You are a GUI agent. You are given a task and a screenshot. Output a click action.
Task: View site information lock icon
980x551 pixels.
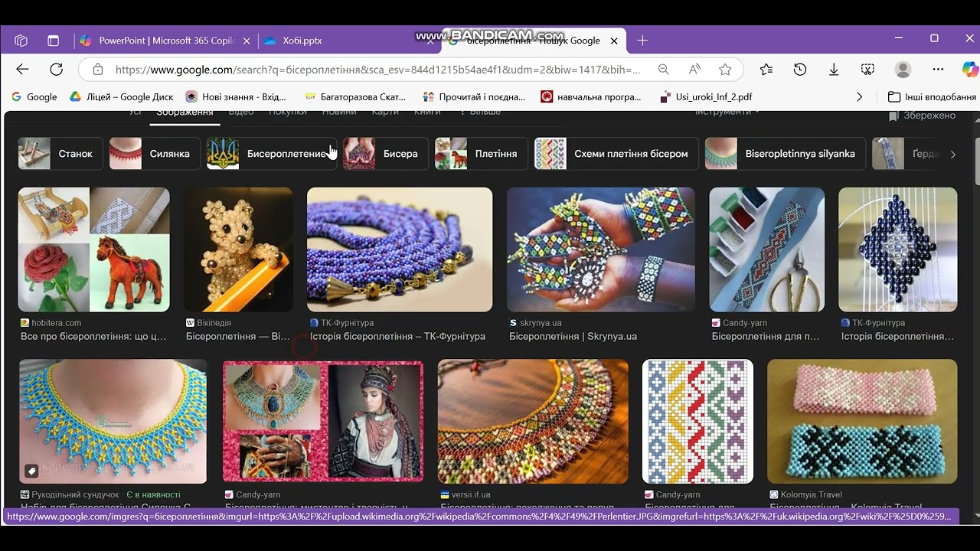point(97,70)
